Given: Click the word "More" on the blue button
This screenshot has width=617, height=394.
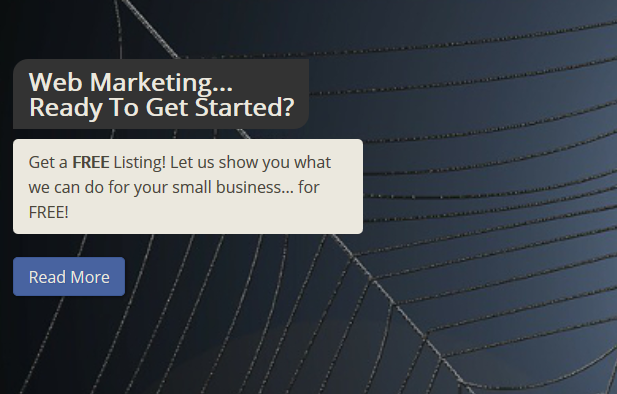Looking at the screenshot, I should tap(90, 277).
